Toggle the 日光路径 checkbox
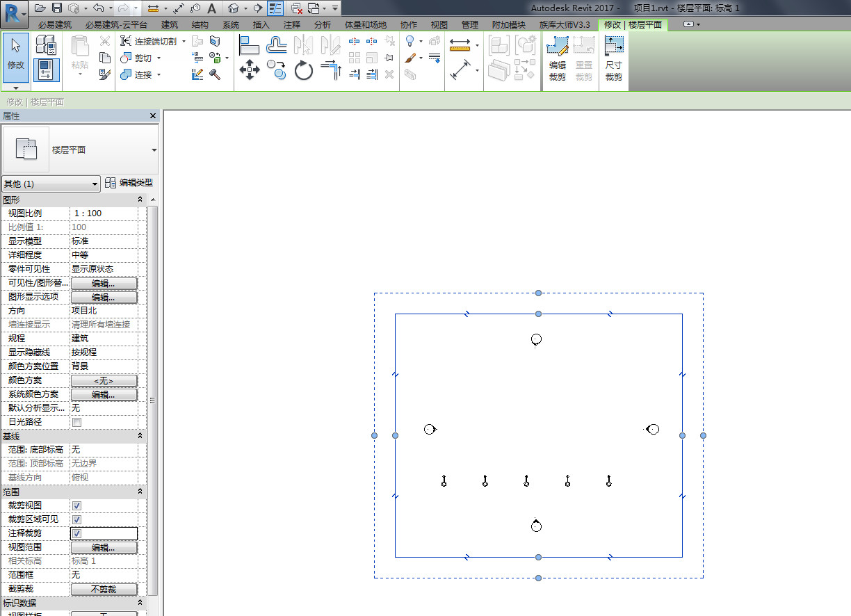 coord(77,422)
